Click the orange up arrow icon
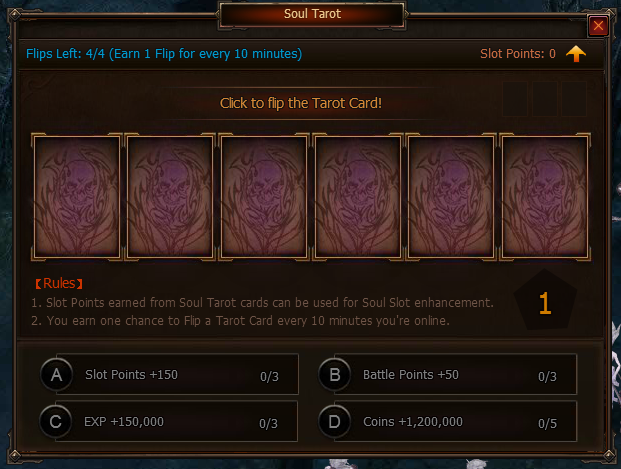Viewport: 621px width, 469px height. click(576, 54)
